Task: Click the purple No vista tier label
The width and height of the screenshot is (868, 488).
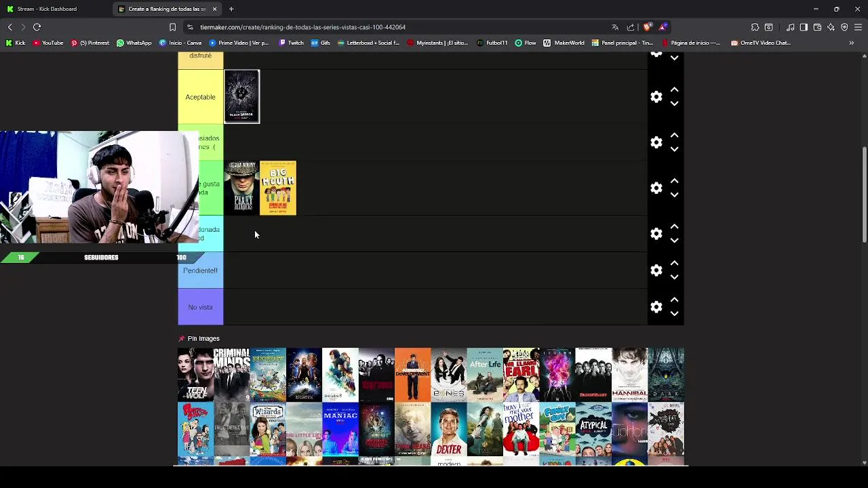Action: [201, 307]
